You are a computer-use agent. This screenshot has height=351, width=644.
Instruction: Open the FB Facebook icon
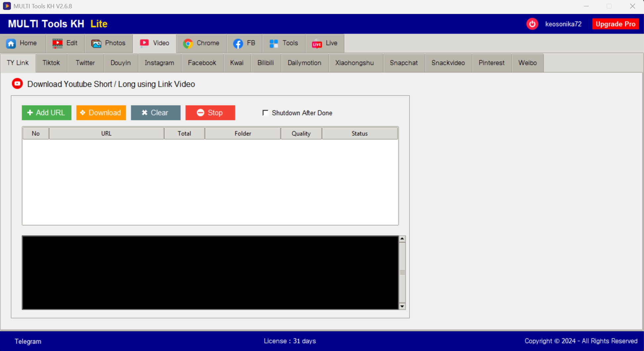(x=238, y=43)
